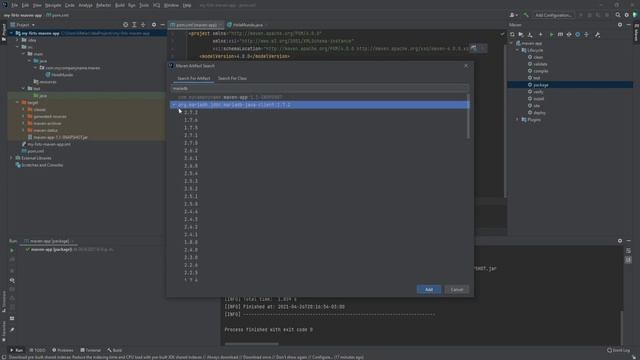
Task: Click the green Run Maven Build icon
Action: [551, 35]
